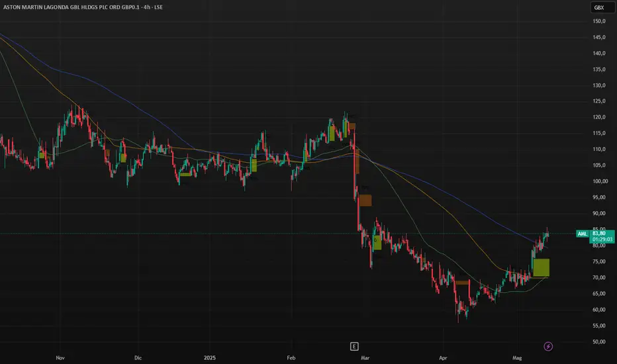Click the 140,0 price axis value
The image size is (617, 364).
coord(599,53)
